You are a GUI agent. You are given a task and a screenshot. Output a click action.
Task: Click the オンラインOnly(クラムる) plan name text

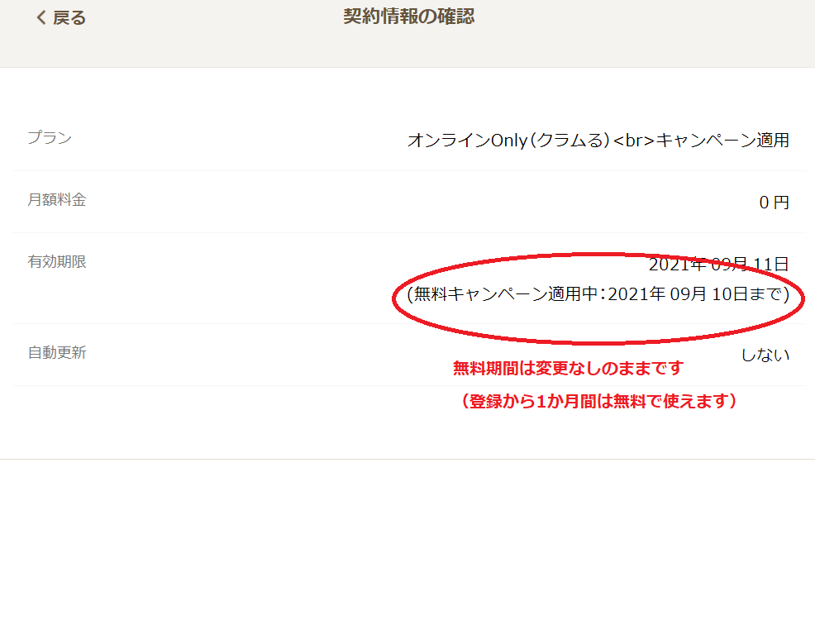coord(508,140)
